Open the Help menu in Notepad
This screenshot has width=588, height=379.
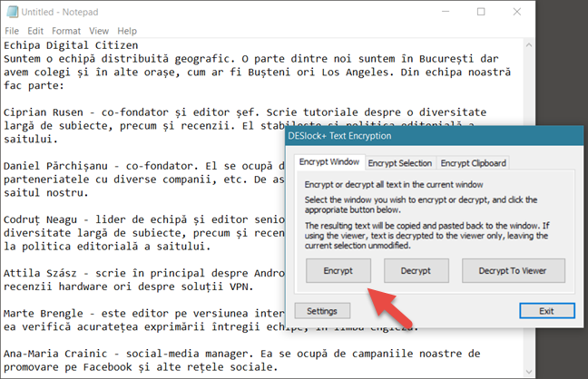point(127,31)
